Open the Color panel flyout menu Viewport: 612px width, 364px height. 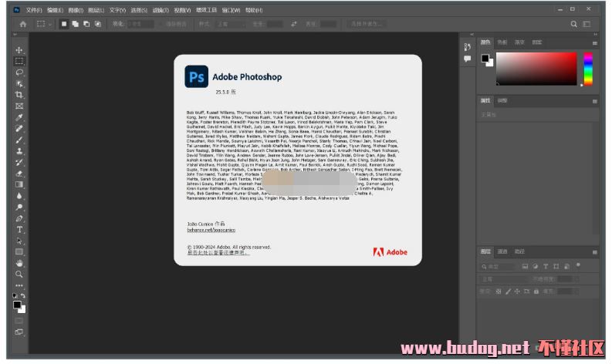[595, 43]
